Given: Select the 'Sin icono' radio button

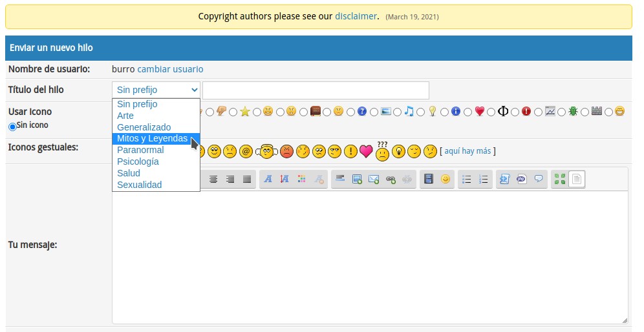Looking at the screenshot, I should pos(12,127).
